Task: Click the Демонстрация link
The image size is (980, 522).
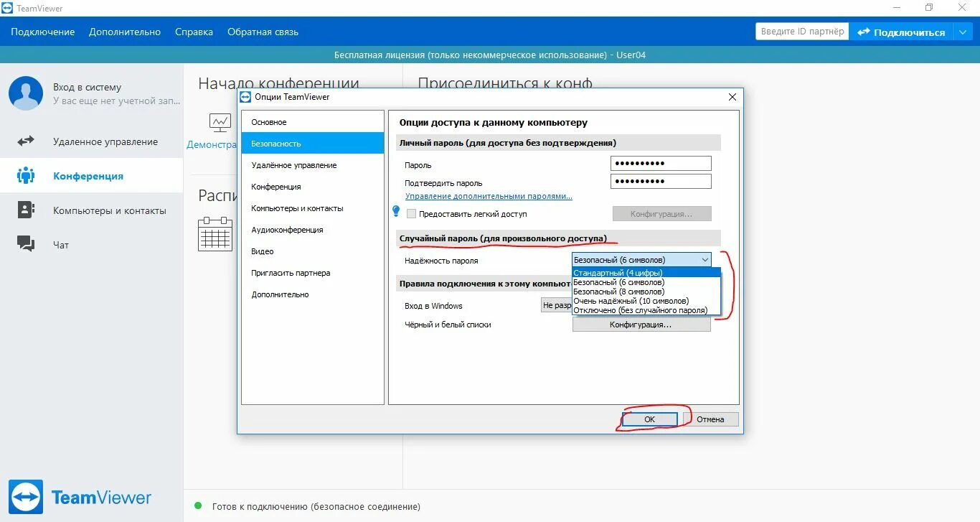Action: click(212, 144)
